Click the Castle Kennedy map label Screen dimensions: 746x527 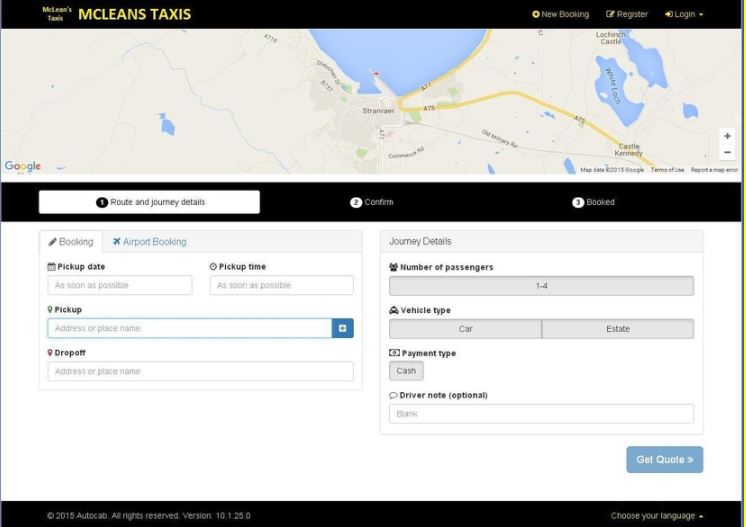pyautogui.click(x=628, y=149)
